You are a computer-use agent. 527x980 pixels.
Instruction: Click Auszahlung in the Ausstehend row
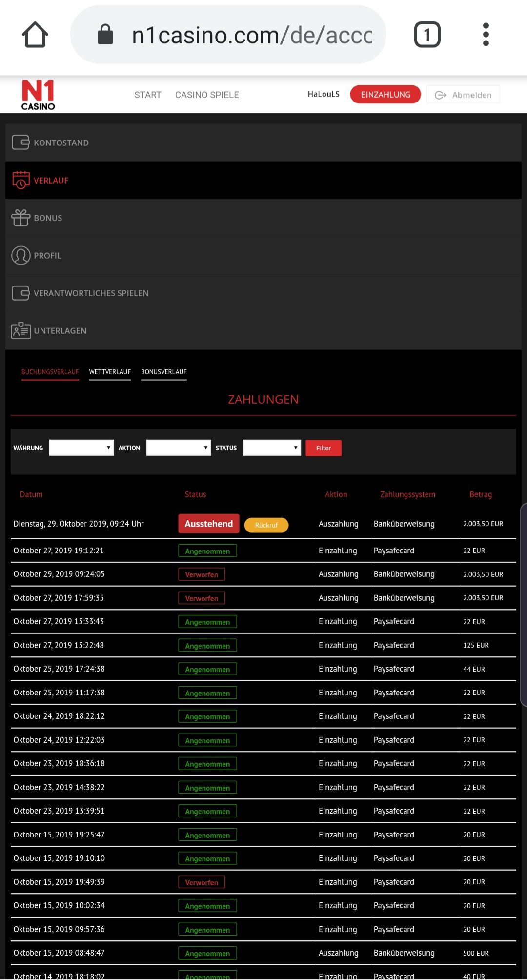pos(339,524)
